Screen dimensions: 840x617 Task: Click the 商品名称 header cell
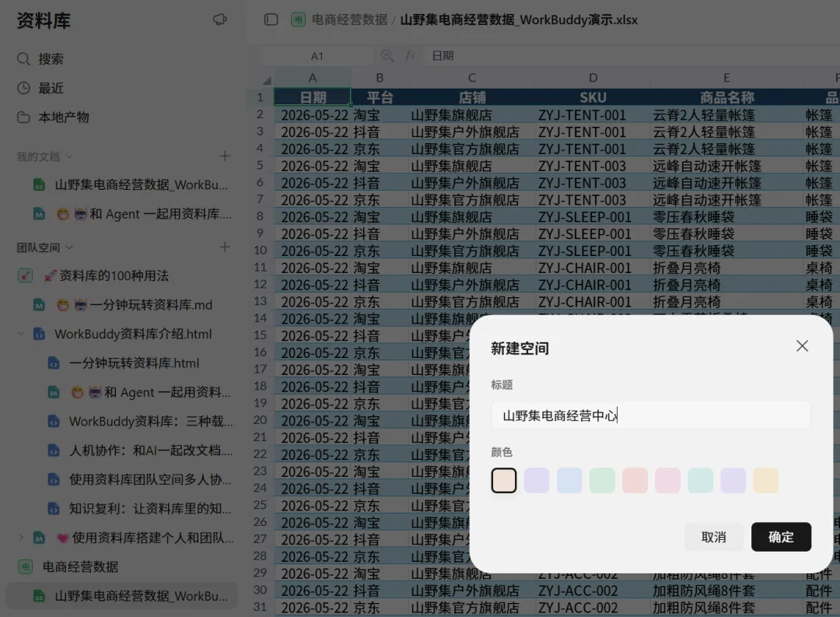pos(726,97)
